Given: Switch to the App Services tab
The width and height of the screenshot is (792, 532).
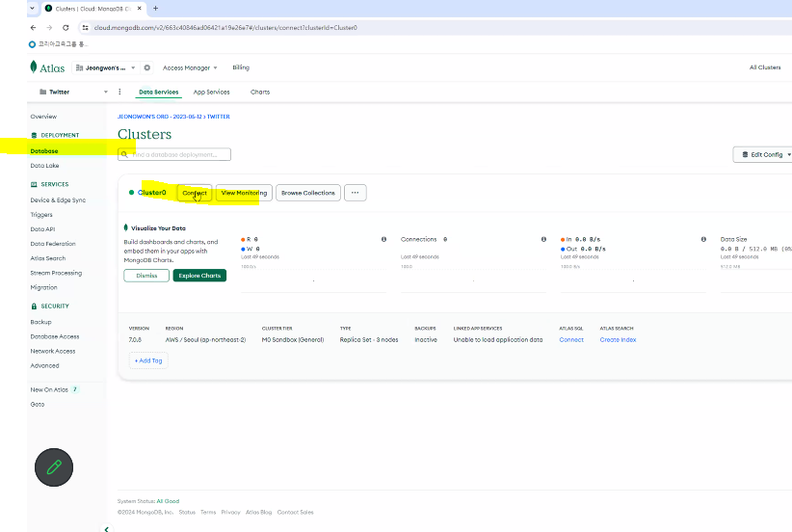Looking at the screenshot, I should [x=212, y=92].
